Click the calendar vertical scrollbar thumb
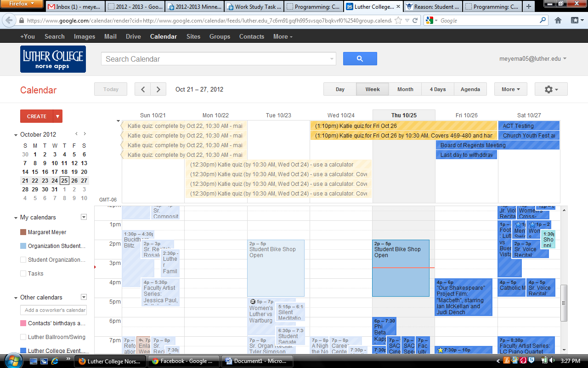 pos(564,304)
